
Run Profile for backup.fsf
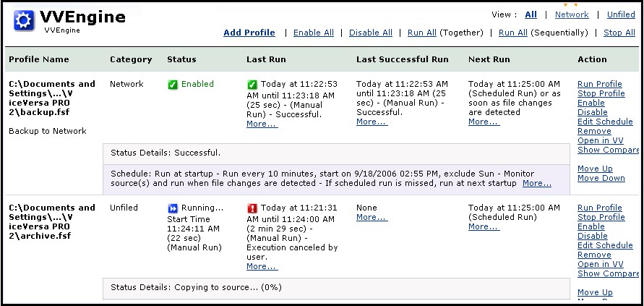click(x=600, y=84)
